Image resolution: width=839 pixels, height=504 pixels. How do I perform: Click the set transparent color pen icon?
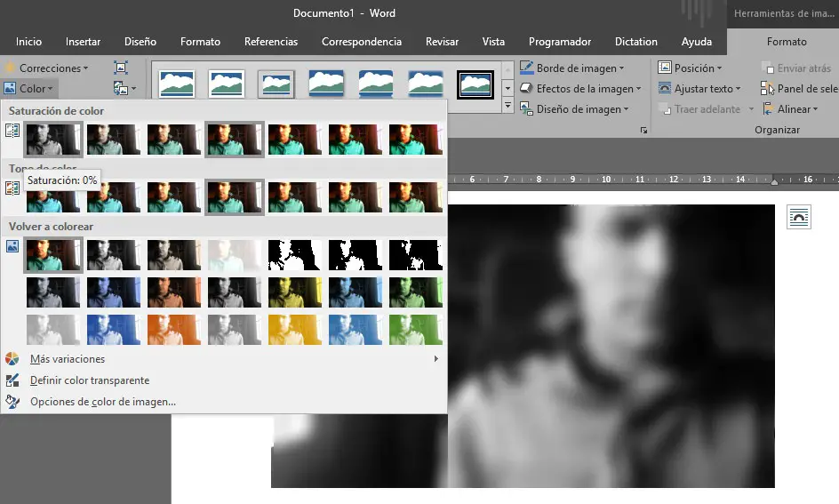click(x=12, y=380)
